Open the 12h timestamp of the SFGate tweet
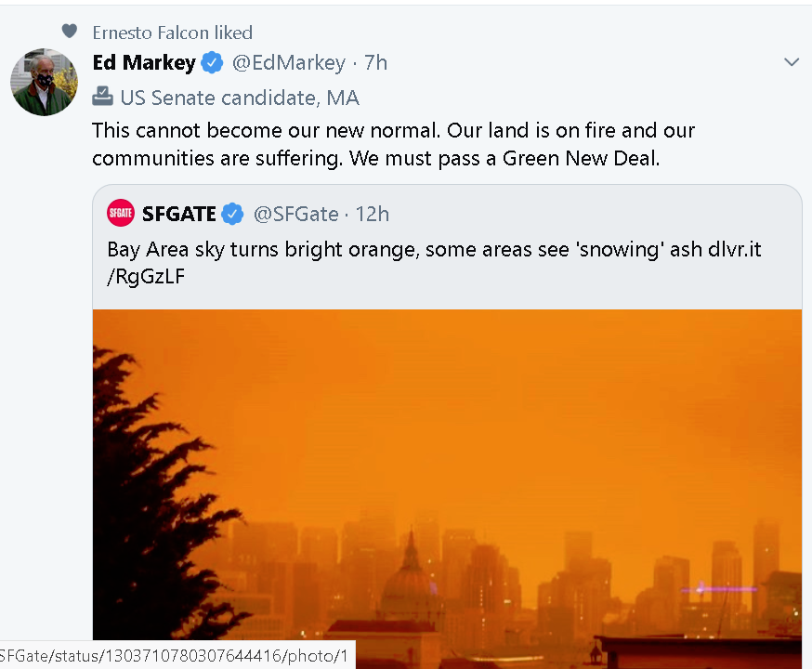 pyautogui.click(x=373, y=214)
